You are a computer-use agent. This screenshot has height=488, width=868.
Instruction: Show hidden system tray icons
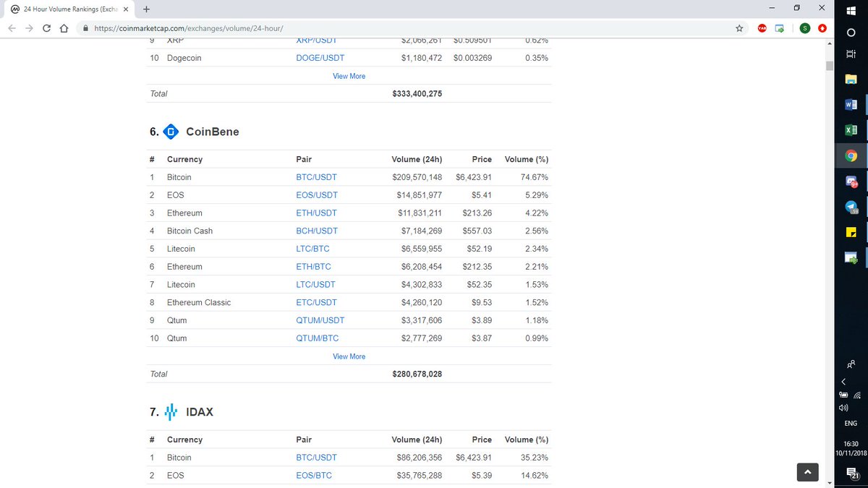point(843,382)
